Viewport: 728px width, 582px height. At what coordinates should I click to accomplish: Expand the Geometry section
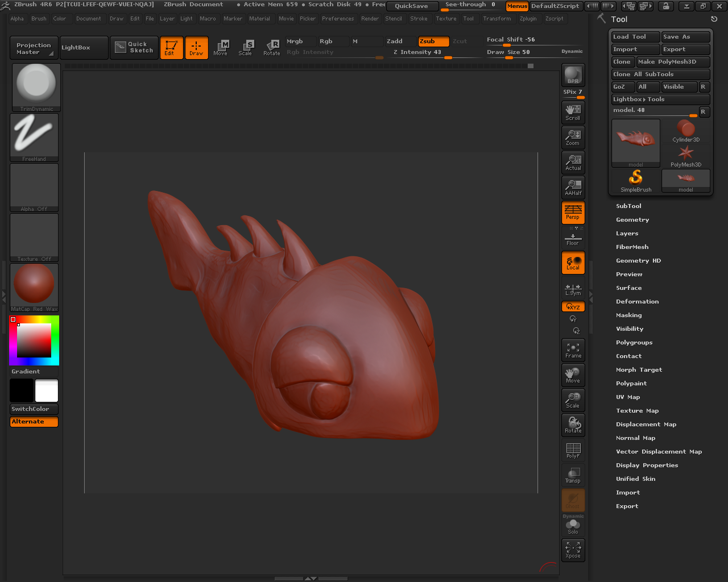[632, 220]
